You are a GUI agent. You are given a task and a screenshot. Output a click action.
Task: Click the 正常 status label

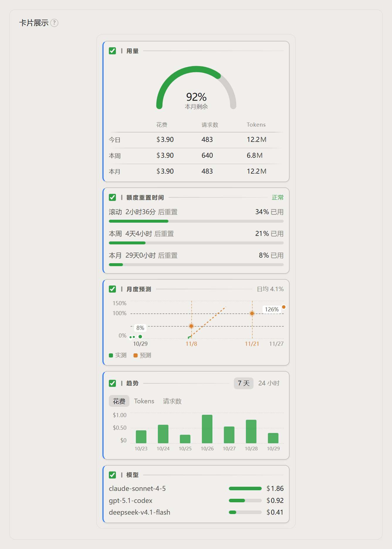(278, 197)
